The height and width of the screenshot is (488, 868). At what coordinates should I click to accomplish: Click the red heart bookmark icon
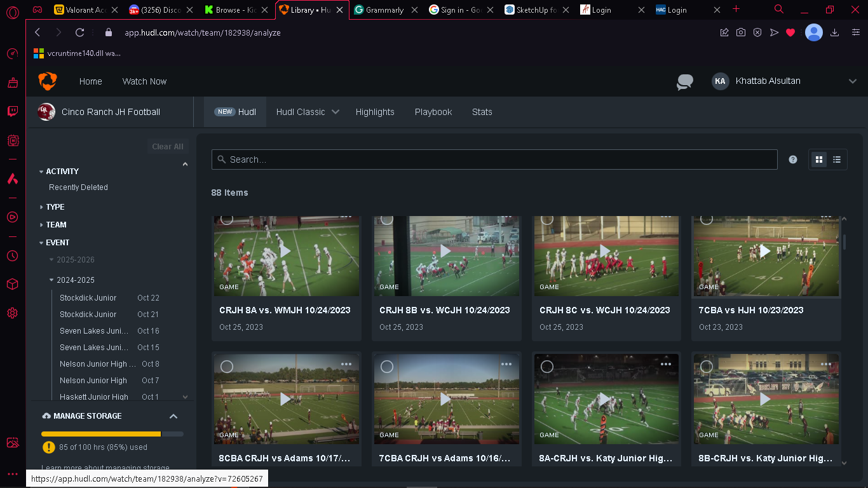pos(790,32)
